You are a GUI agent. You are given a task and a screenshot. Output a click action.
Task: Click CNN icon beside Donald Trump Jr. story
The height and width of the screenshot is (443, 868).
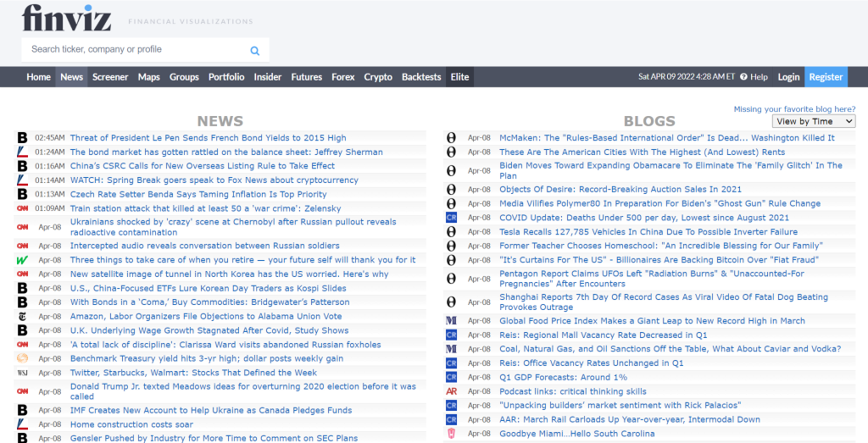point(22,391)
